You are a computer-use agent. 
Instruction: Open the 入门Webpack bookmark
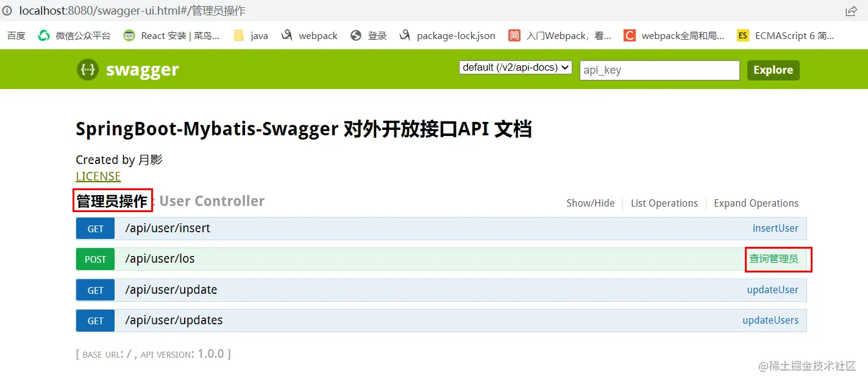point(560,35)
